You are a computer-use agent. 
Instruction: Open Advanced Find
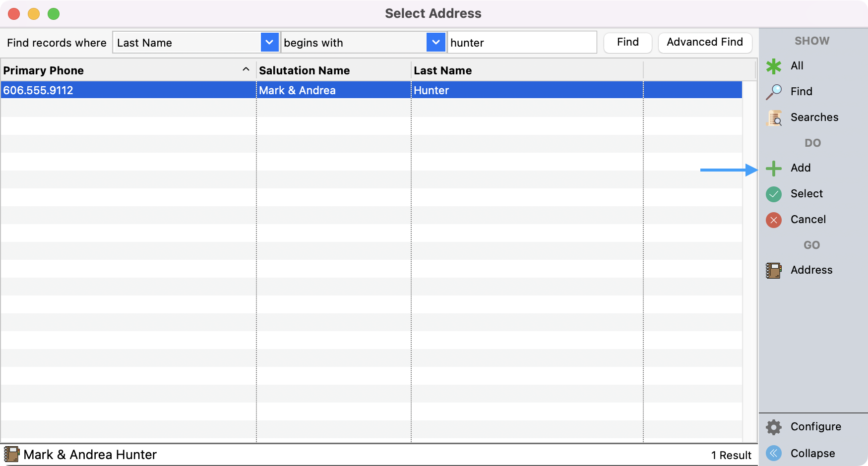click(704, 42)
